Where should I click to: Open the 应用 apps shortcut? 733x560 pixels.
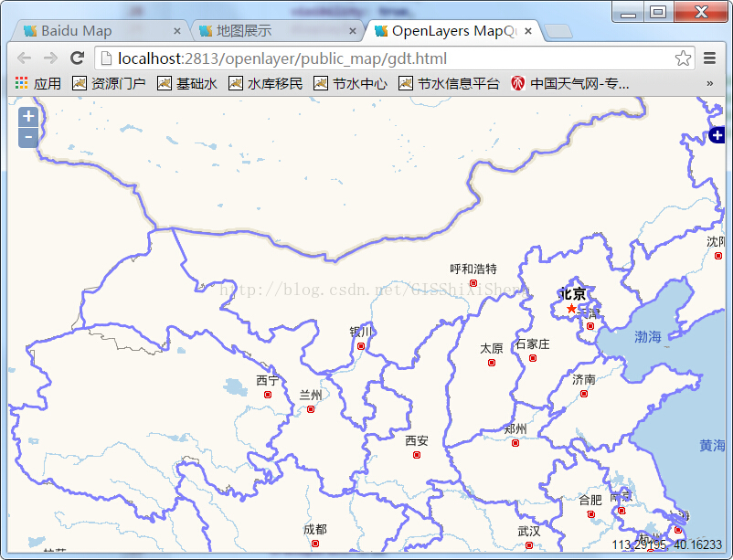pos(37,84)
